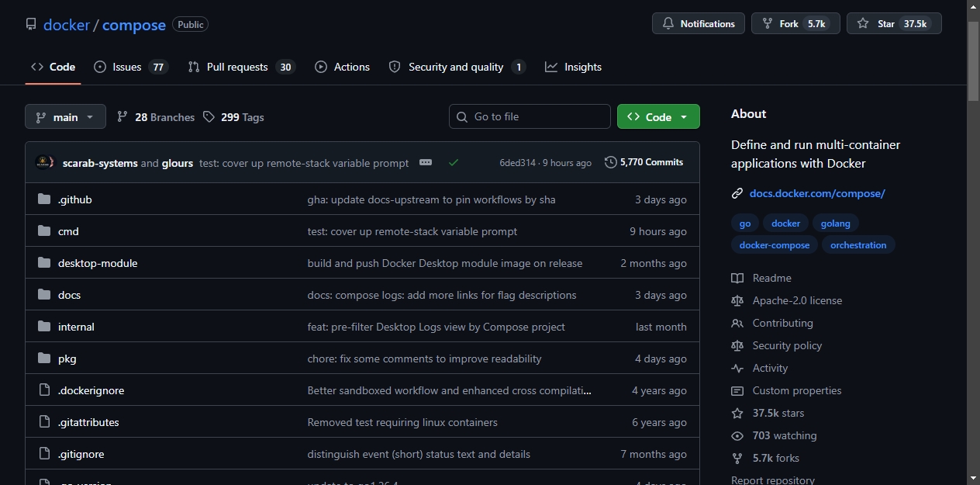Switch to the Insights tab
This screenshot has height=485, width=980.
(x=573, y=67)
